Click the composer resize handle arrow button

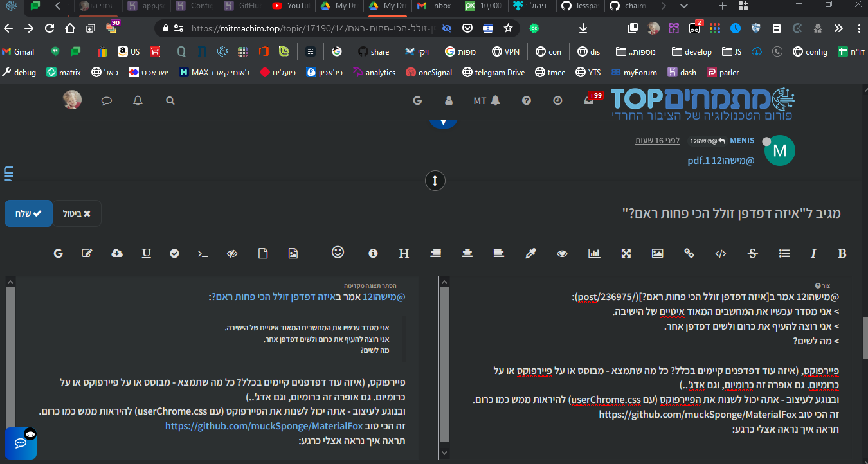(x=435, y=181)
